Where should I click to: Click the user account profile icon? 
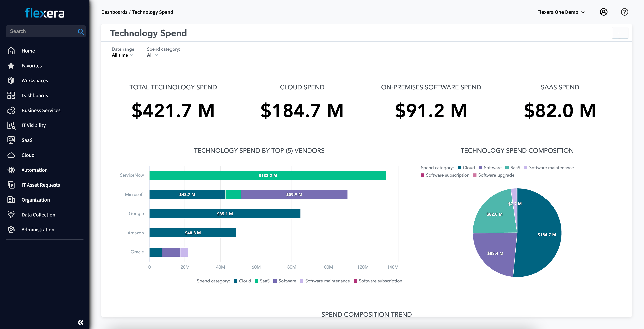[604, 12]
